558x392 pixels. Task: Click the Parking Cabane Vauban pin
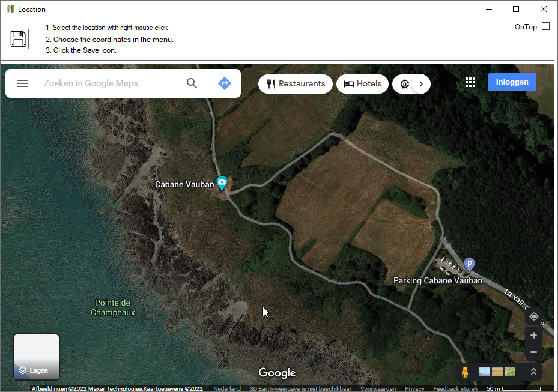[x=469, y=264]
